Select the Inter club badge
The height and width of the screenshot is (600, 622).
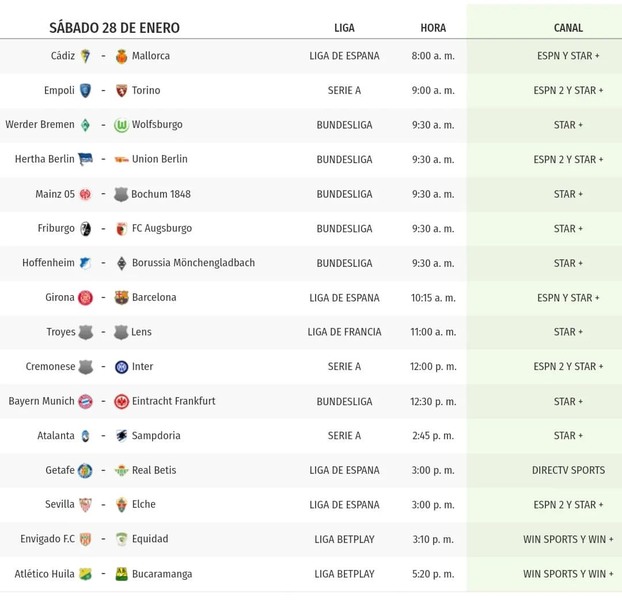click(121, 367)
